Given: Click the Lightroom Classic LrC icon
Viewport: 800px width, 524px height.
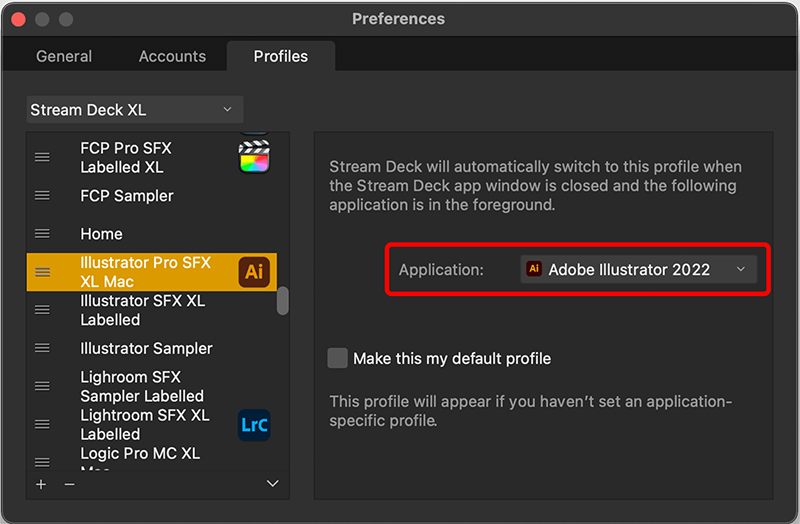Looking at the screenshot, I should point(254,424).
